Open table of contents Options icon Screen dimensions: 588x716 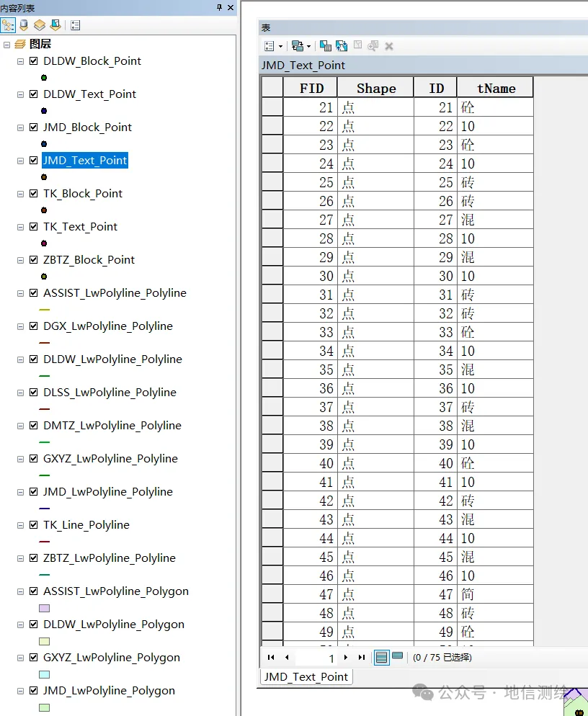coord(76,25)
